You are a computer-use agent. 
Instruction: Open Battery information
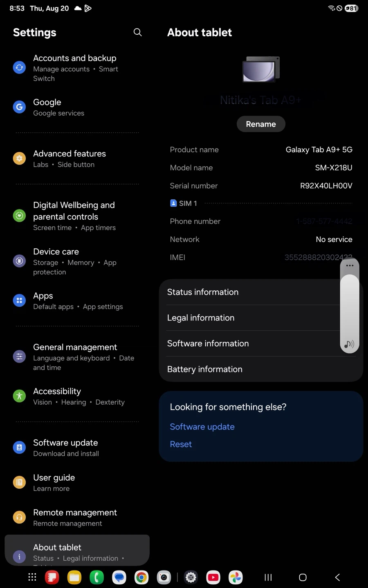point(261,369)
